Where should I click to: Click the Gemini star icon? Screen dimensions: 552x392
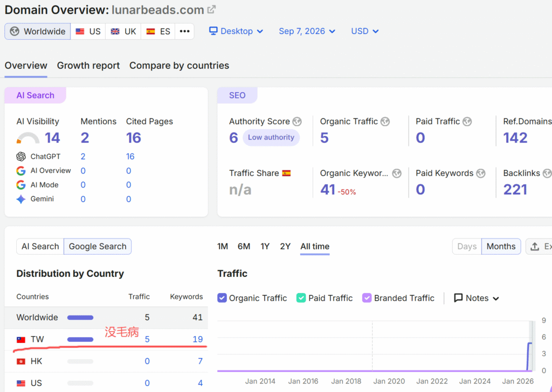(21, 199)
